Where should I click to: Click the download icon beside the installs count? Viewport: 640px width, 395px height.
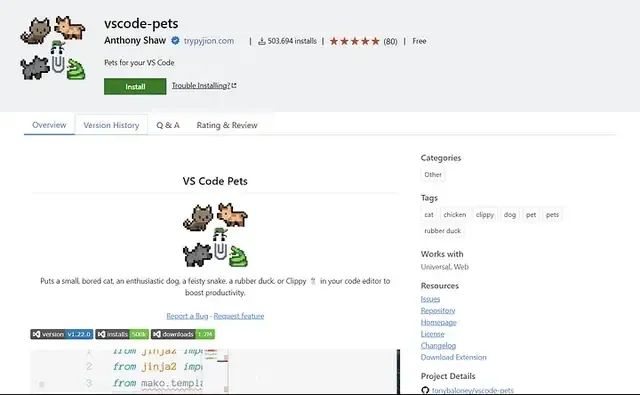pos(262,41)
